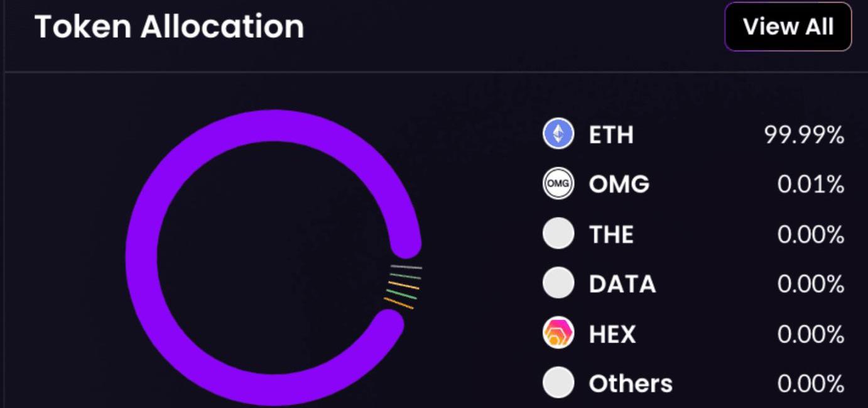Click the blank icon beside DATA
Image resolution: width=868 pixels, height=408 pixels.
tap(558, 284)
